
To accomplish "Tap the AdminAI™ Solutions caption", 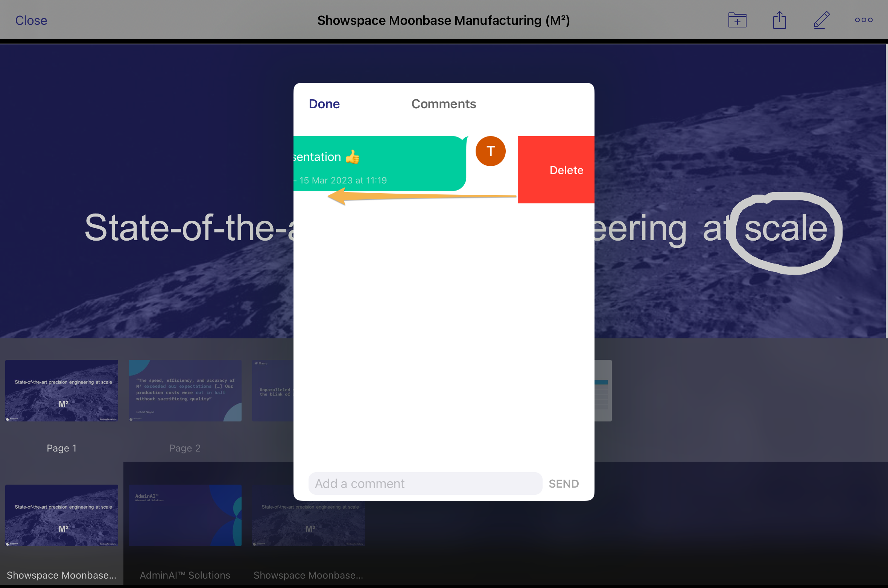I will pos(185,575).
